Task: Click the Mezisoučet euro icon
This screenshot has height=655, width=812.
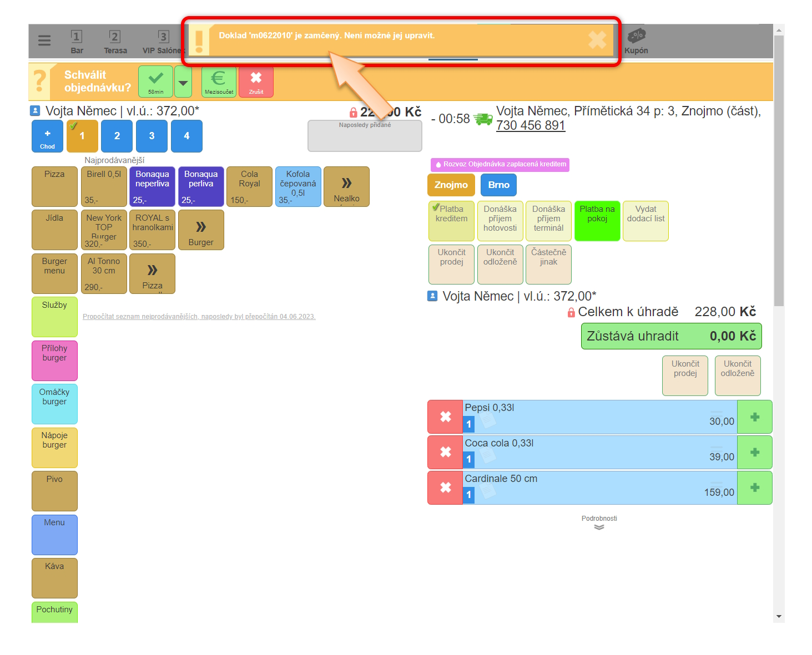Action: coord(219,82)
